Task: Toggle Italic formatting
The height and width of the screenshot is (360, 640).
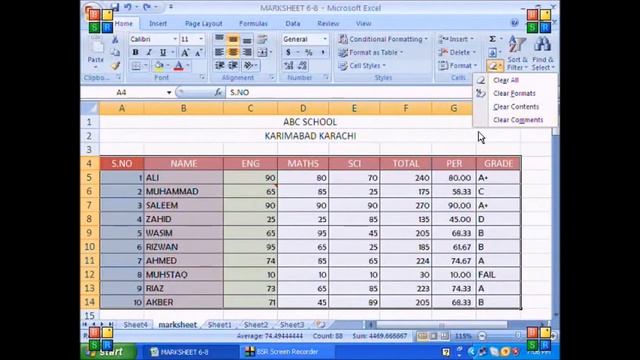Action: 149,53
